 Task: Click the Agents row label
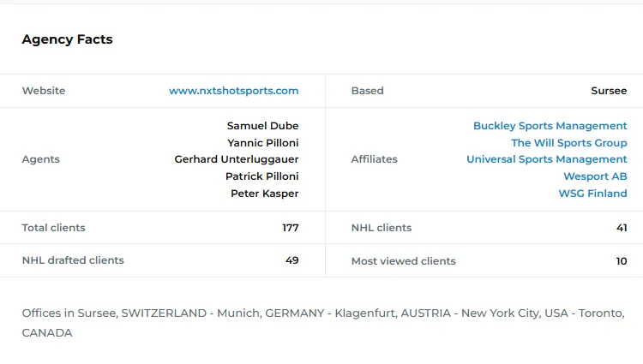40,159
